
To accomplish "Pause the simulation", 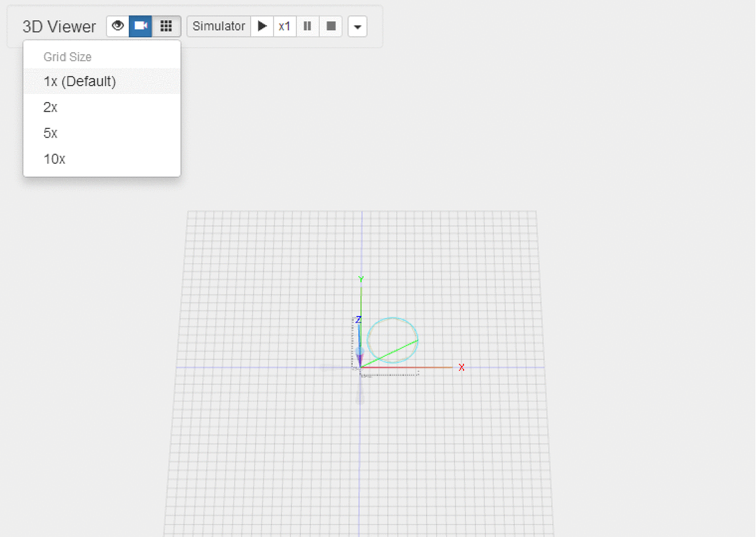I will (x=307, y=26).
